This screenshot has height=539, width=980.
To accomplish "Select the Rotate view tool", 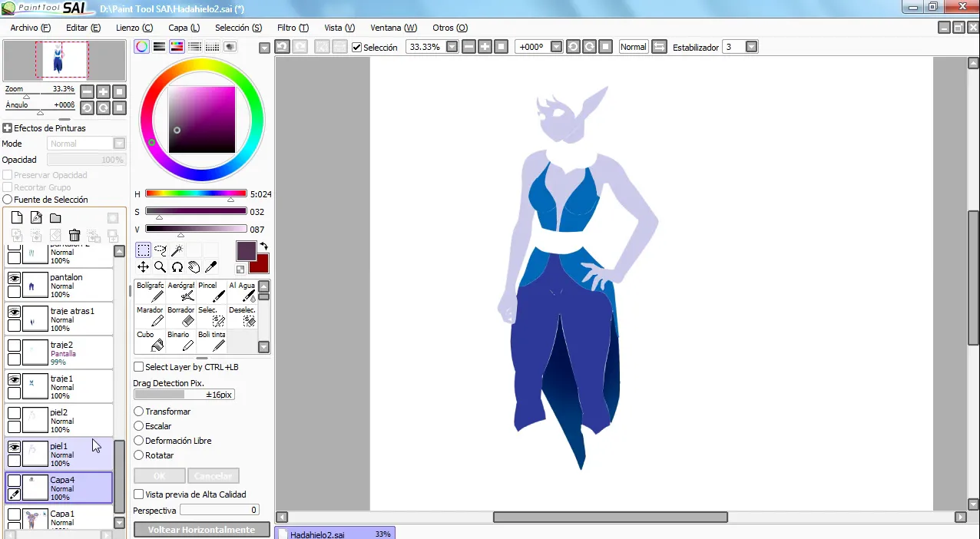I will coord(177,267).
